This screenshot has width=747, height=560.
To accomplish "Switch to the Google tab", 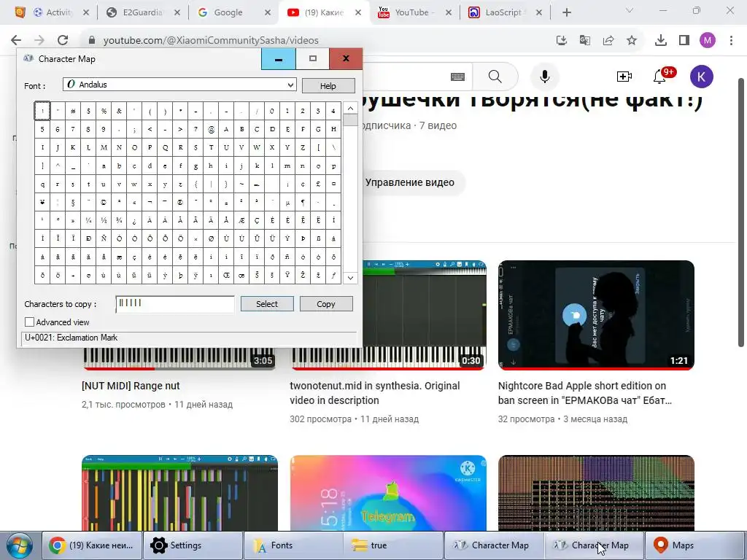I will 228,12.
